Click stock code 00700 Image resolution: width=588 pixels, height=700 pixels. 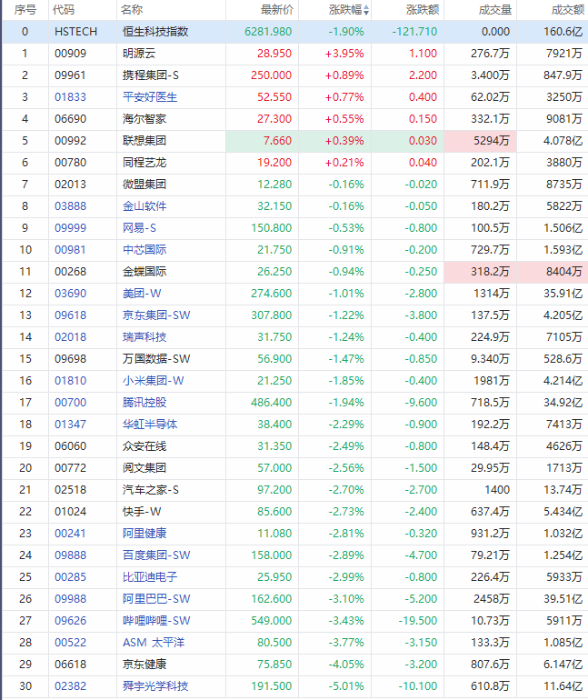pyautogui.click(x=71, y=403)
